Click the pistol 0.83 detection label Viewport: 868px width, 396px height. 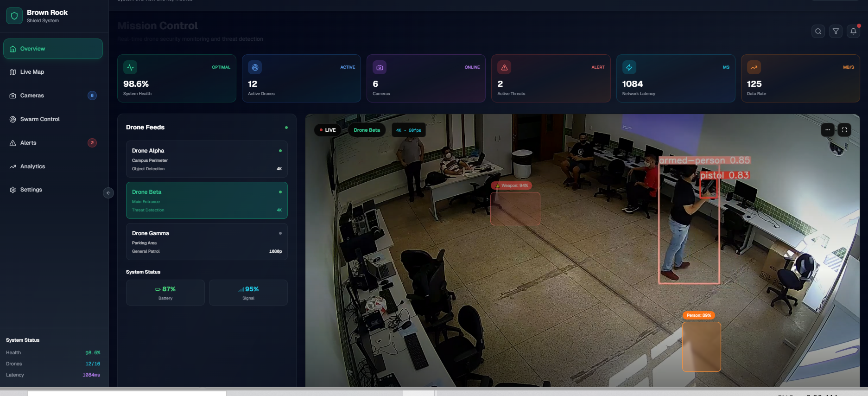pos(724,175)
